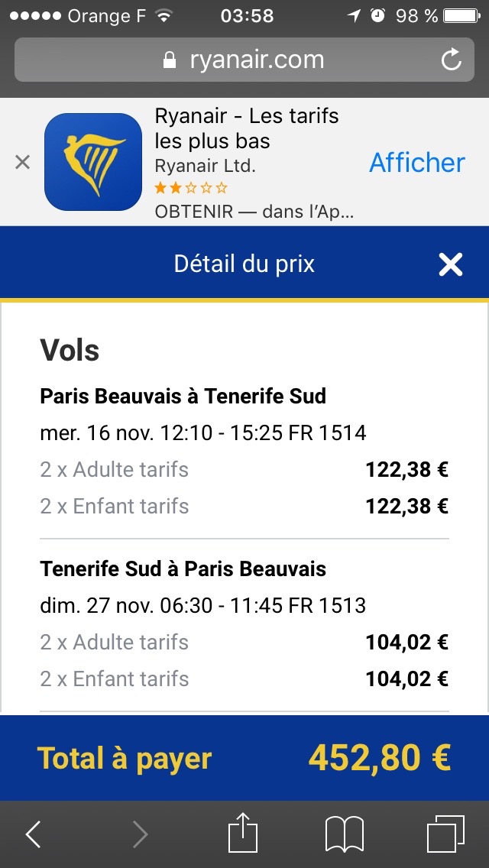Show open Safari tabs
Viewport: 489px width, 868px height.
445,834
